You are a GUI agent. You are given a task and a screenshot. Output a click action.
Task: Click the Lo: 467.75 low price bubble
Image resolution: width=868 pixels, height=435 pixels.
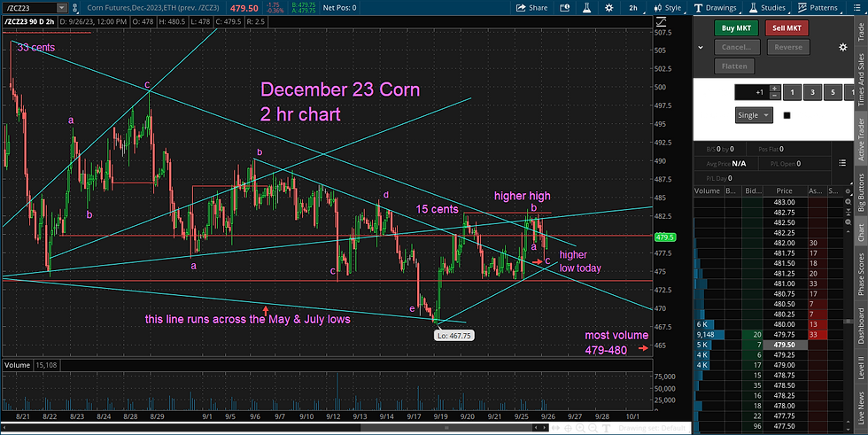pyautogui.click(x=453, y=336)
